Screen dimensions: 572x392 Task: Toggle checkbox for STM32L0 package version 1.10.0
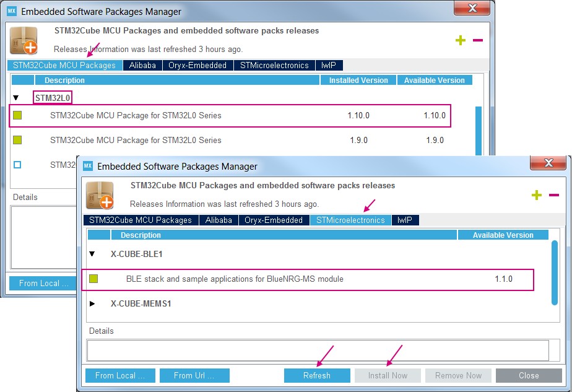[x=17, y=115]
